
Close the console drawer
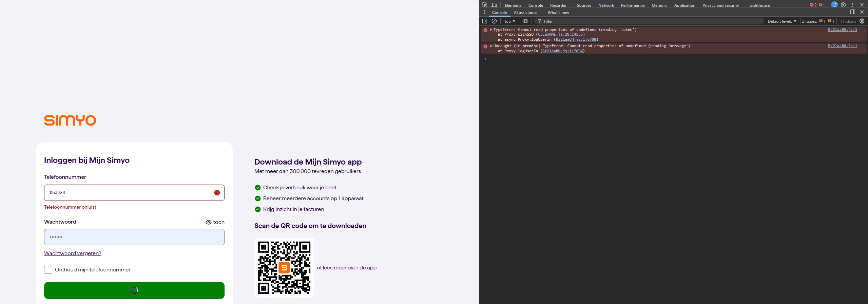[862, 12]
